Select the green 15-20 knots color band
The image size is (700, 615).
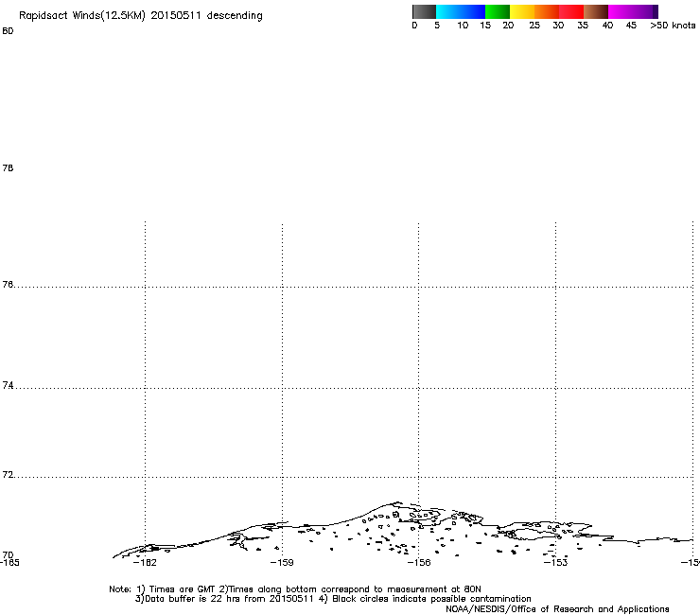(x=498, y=11)
